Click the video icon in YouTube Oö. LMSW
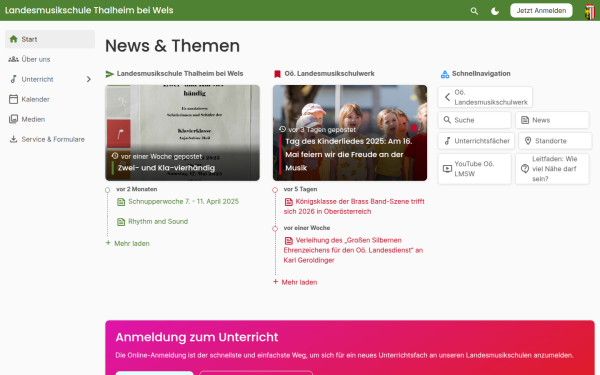600x375 pixels. 447,169
